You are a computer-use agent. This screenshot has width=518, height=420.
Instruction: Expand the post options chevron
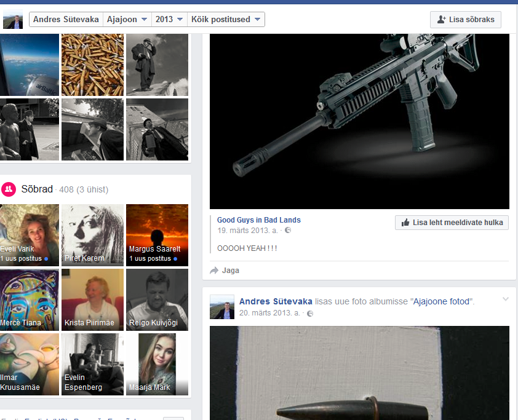(506, 299)
